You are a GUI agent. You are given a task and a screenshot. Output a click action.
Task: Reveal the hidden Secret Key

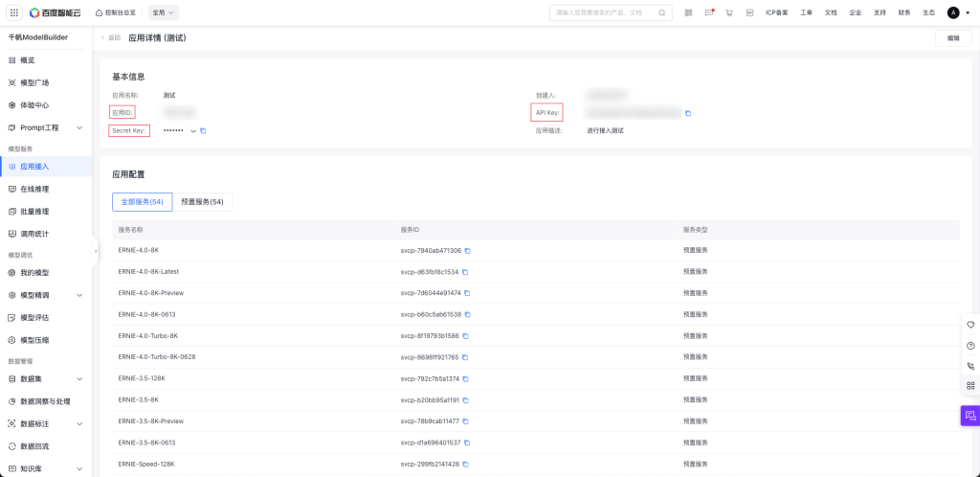(192, 130)
